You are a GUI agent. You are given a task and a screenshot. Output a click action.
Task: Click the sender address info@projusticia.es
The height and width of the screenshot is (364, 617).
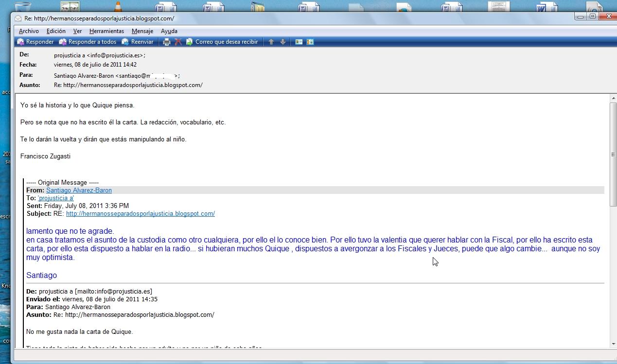point(116,55)
